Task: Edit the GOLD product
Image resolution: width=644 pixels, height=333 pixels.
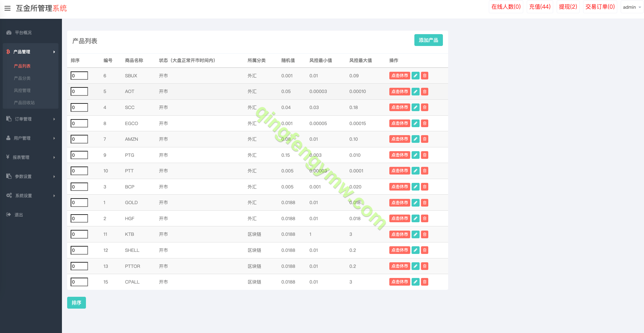Action: point(415,203)
